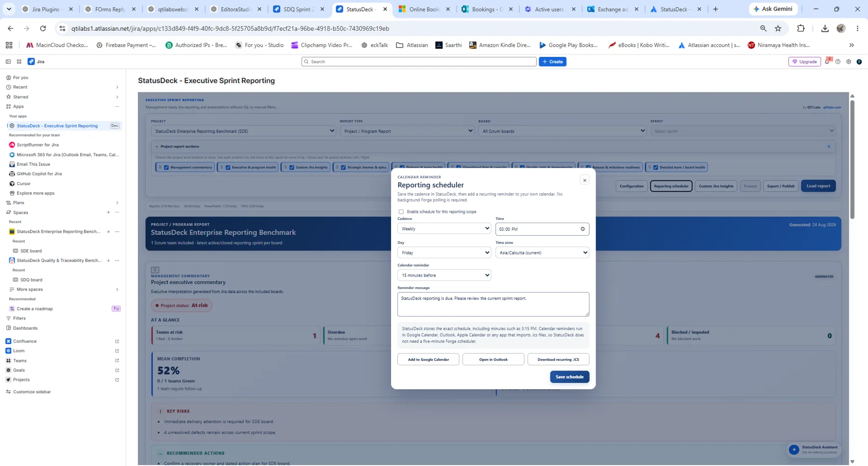Viewport: 868px width, 466px height.
Task: Click Load report button
Action: (x=818, y=186)
